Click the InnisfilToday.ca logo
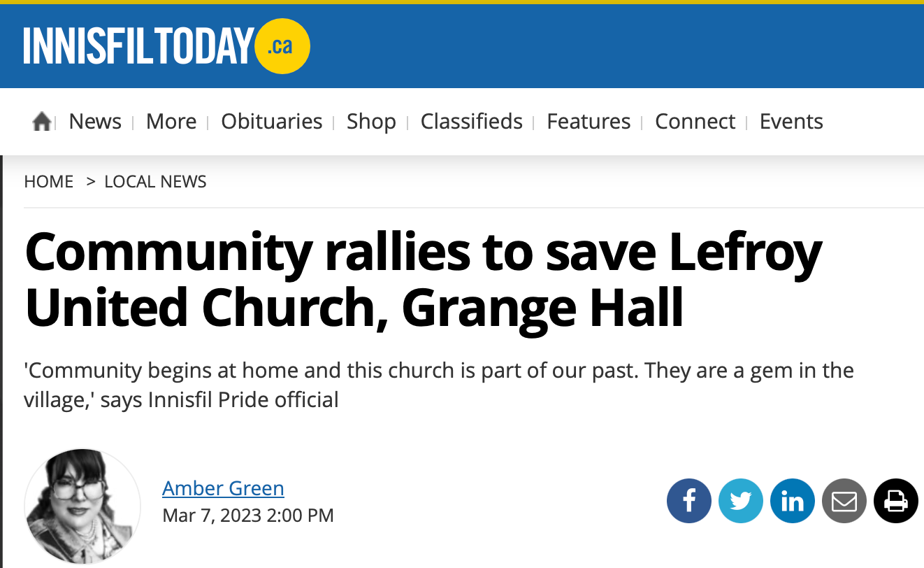 [x=166, y=46]
